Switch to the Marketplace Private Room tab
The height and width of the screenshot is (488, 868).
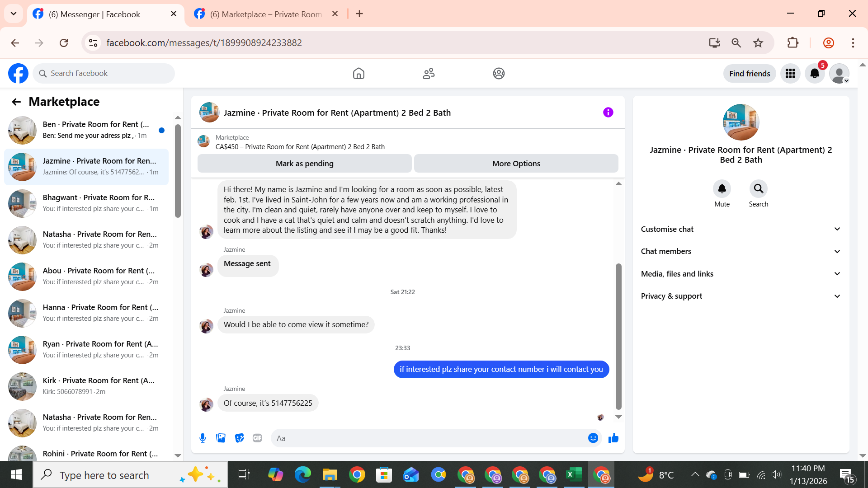266,14
